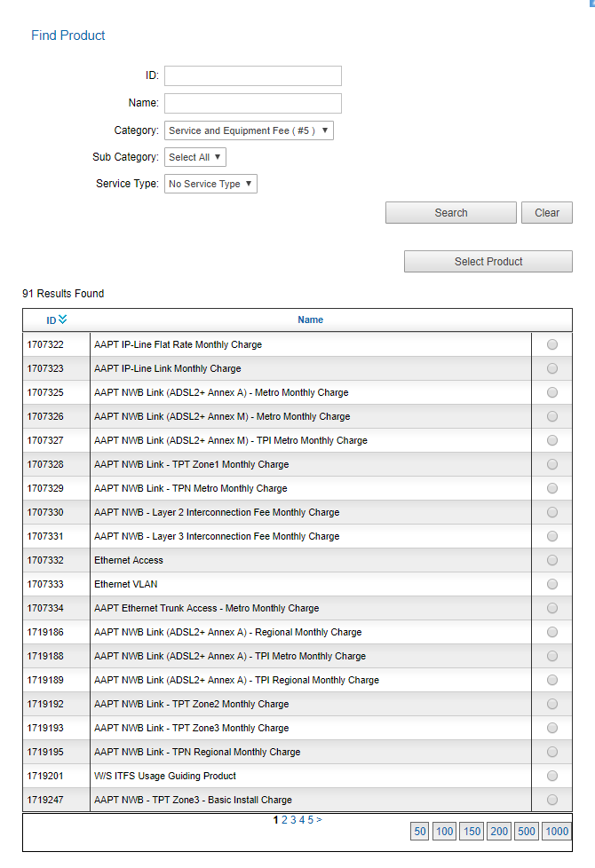This screenshot has height=868, width=595.
Task: Sort by the Name column header
Action: pyautogui.click(x=310, y=320)
